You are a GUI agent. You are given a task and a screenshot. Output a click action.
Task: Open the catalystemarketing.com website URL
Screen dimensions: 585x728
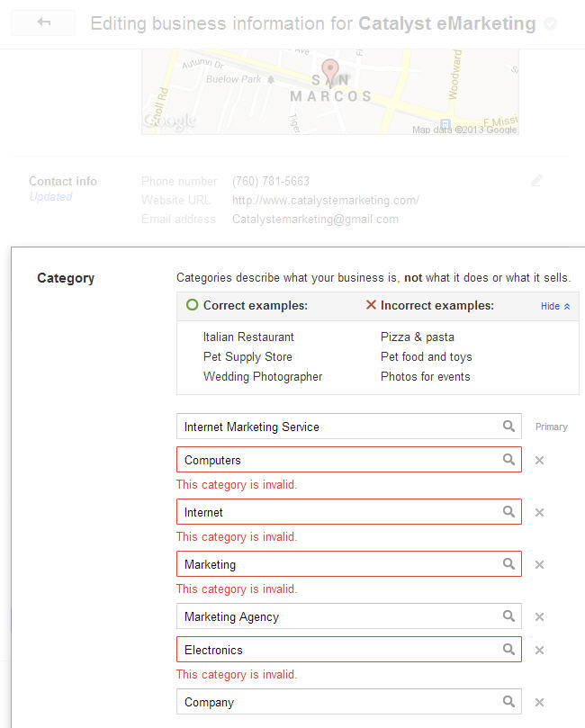[326, 200]
